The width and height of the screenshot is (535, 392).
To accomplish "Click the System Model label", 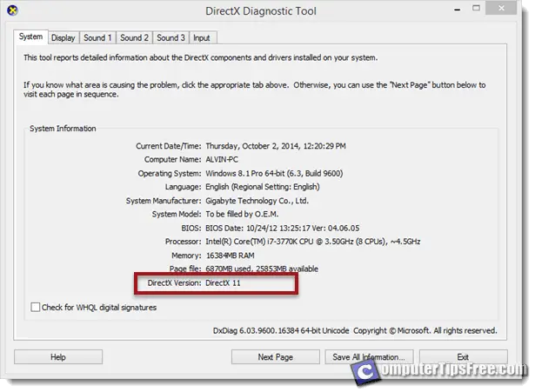I will pos(177,215).
